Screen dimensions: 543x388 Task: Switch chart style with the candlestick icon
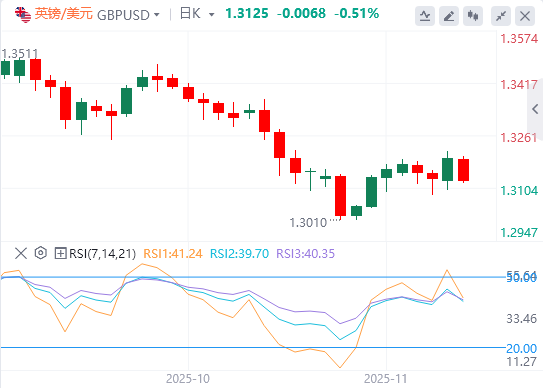473,16
